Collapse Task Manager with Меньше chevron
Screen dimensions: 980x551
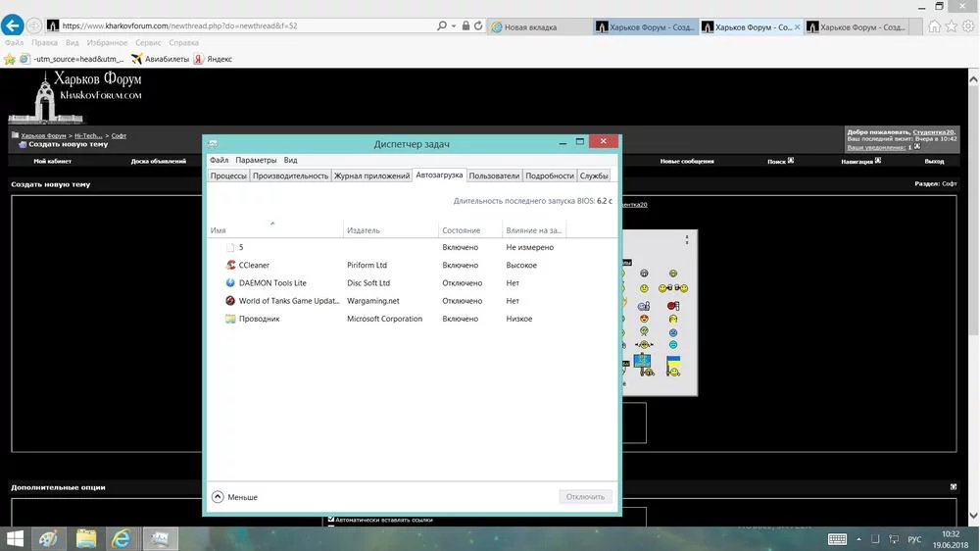click(x=218, y=497)
